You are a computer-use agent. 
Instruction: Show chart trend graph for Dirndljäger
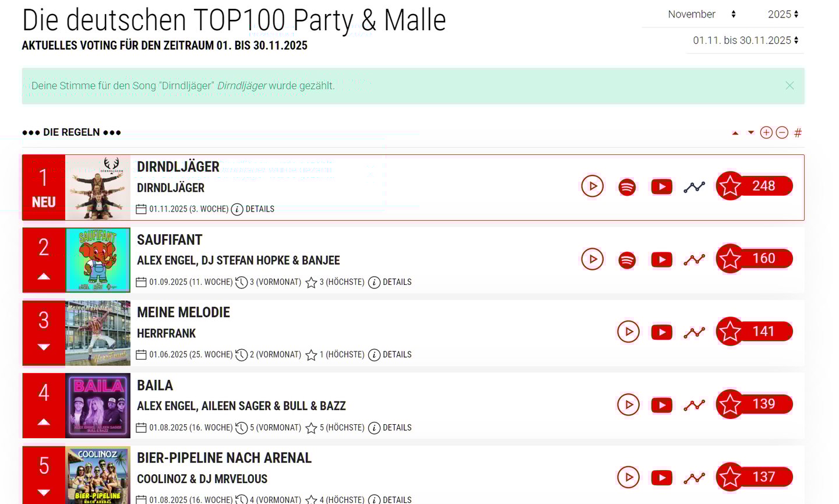694,186
